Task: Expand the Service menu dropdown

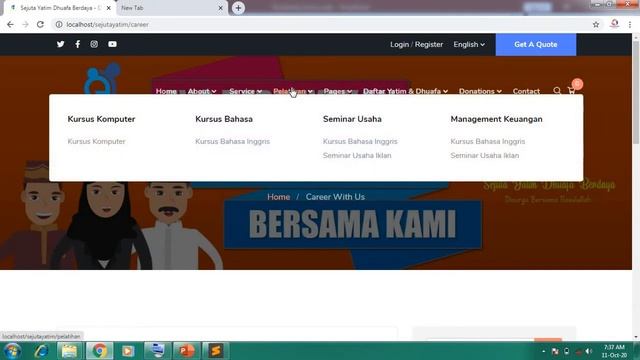Action: pos(245,91)
